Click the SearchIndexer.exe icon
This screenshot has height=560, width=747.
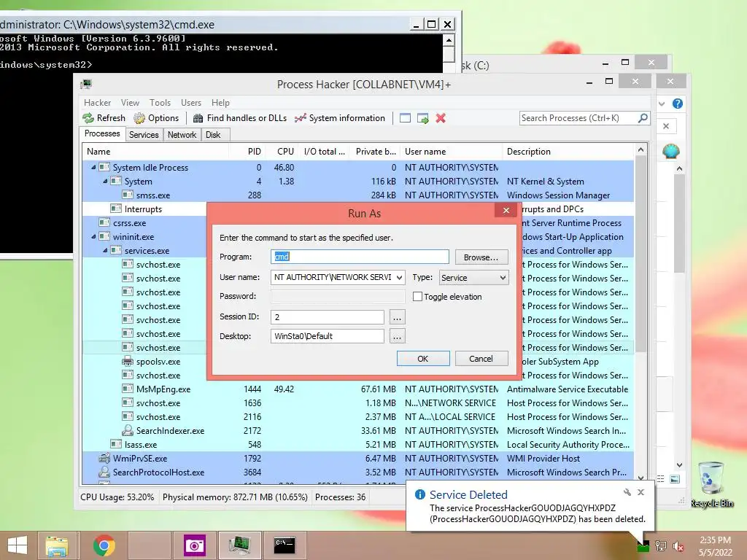[x=127, y=430]
